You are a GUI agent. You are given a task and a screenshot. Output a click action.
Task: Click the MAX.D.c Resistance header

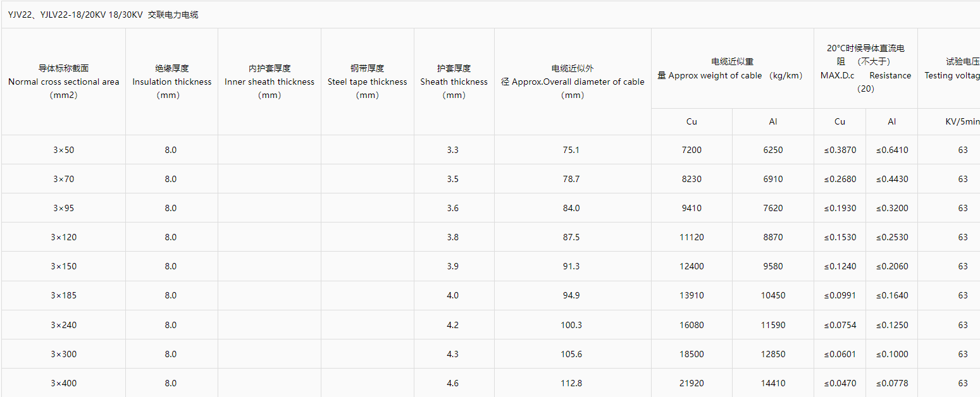click(865, 68)
